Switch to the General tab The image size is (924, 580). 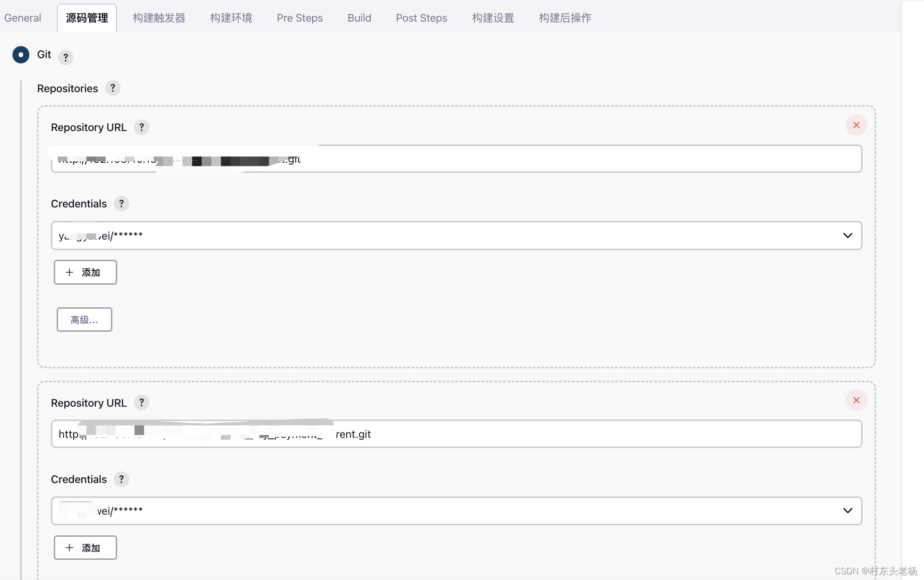23,18
